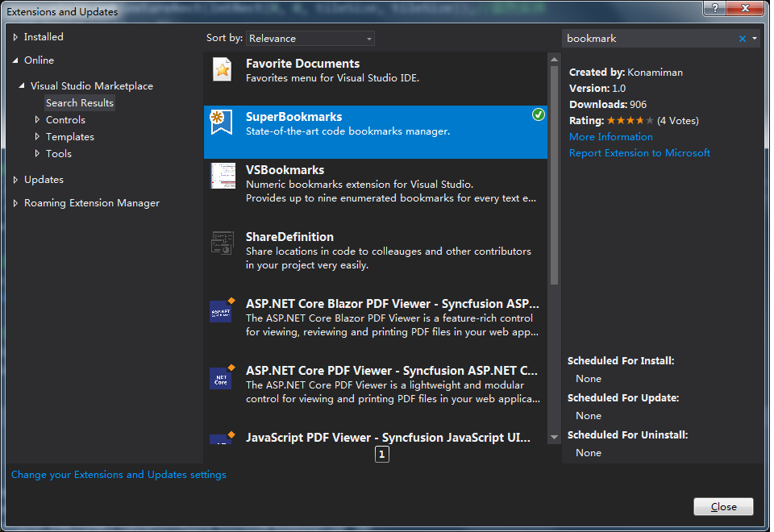The height and width of the screenshot is (532, 774).
Task: Click the rating stars for SuperBookmarks
Action: tap(630, 120)
